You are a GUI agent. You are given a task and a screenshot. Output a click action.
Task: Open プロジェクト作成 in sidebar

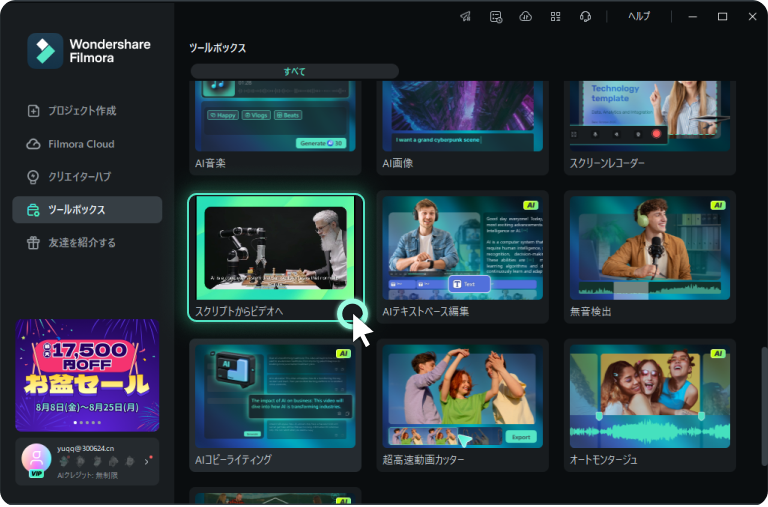click(x=87, y=111)
